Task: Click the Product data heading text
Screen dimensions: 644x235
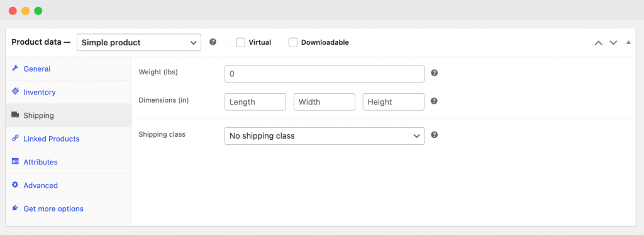Action: pos(41,42)
